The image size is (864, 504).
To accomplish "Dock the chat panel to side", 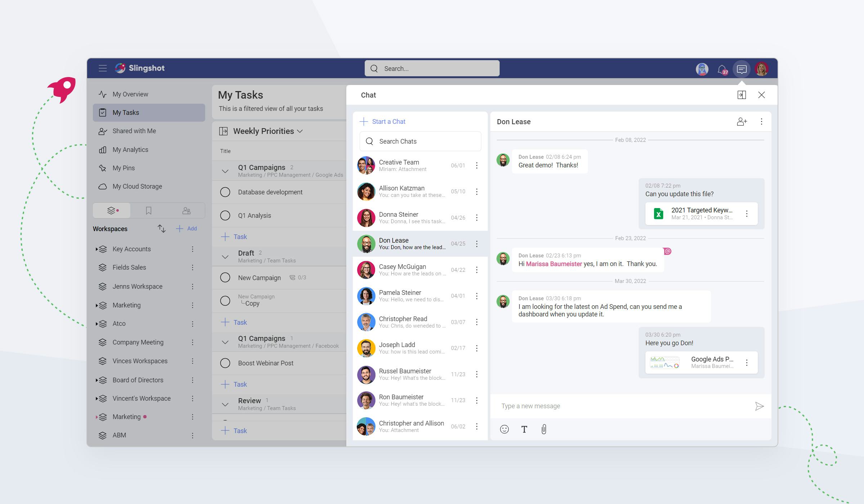I will click(x=742, y=95).
